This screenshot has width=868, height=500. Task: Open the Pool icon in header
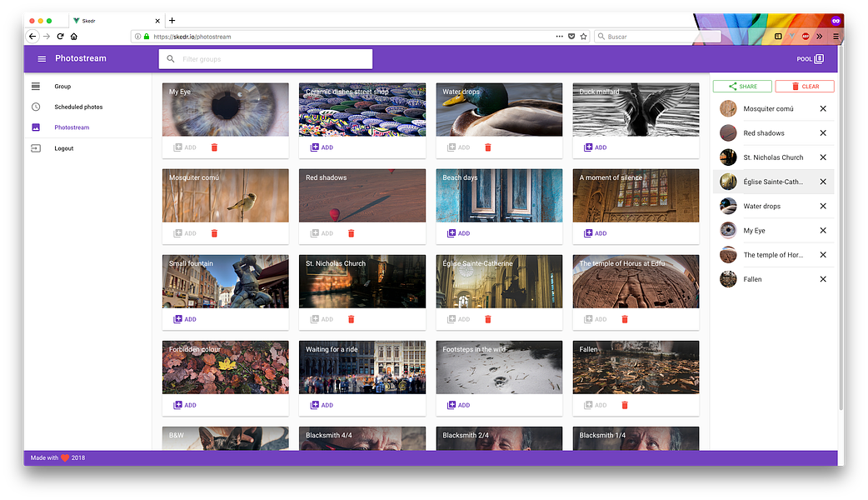coord(820,58)
